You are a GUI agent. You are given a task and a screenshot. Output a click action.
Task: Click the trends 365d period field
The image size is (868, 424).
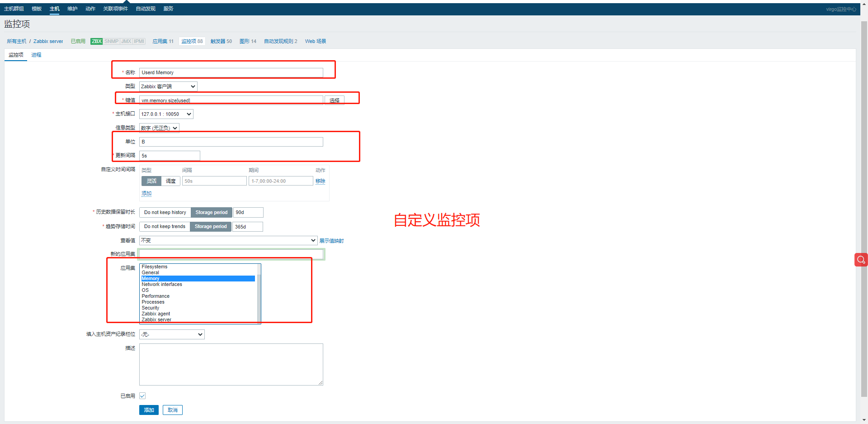pos(247,226)
